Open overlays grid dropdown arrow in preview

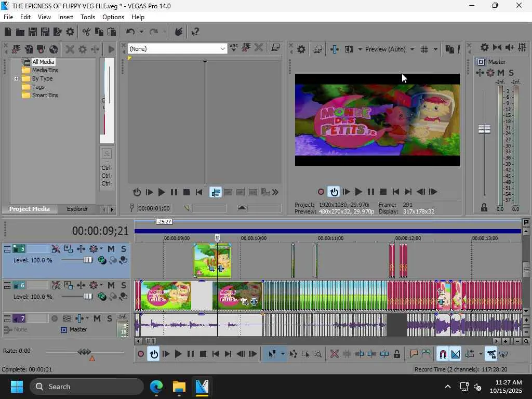[435, 49]
